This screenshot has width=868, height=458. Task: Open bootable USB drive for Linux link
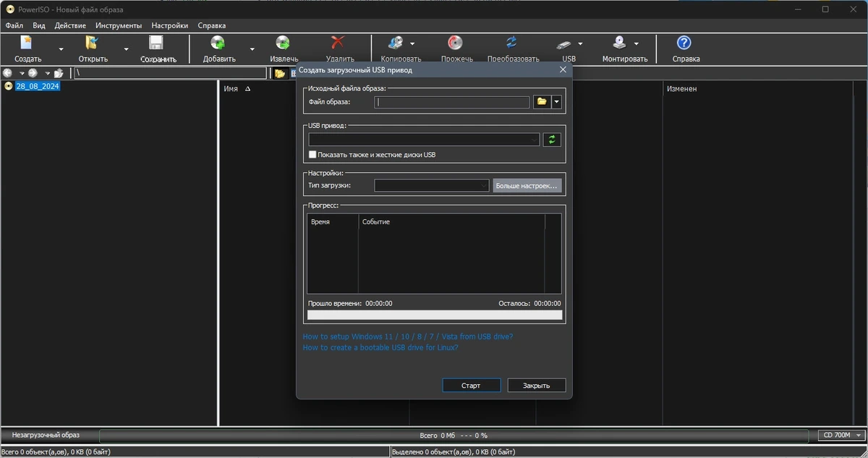(380, 347)
